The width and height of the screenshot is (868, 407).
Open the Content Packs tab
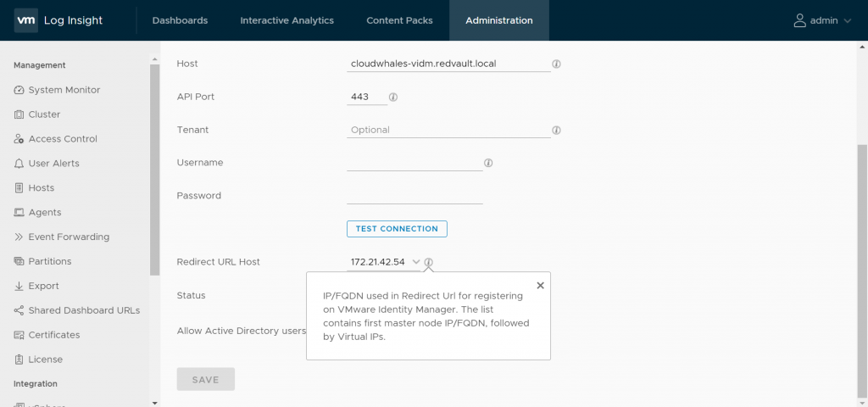pyautogui.click(x=400, y=20)
